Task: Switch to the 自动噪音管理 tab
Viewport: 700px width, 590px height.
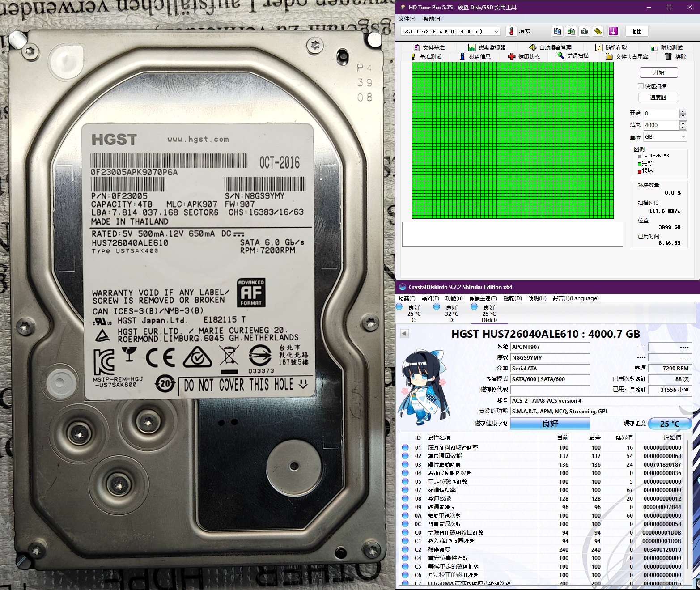Action: pos(550,47)
